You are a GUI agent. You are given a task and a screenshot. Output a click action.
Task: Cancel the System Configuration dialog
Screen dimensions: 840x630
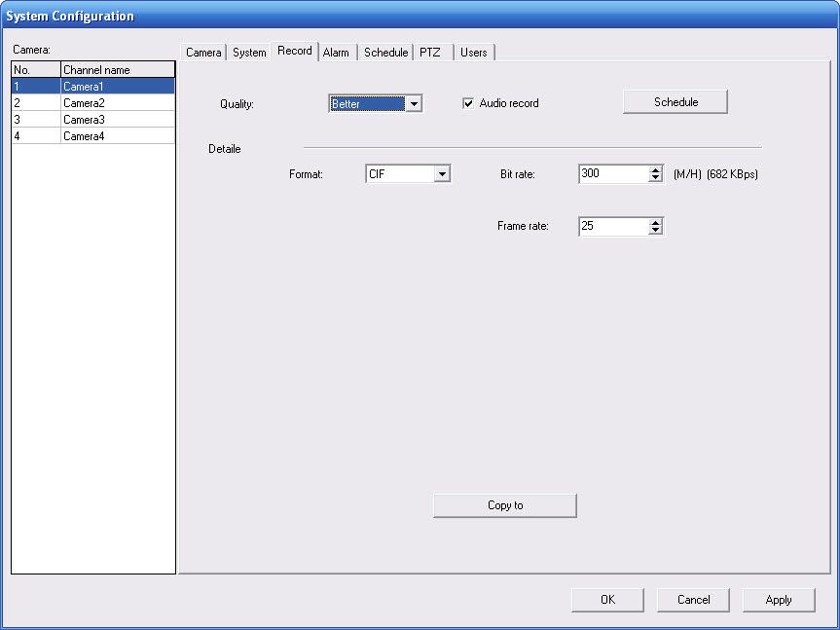pos(693,600)
